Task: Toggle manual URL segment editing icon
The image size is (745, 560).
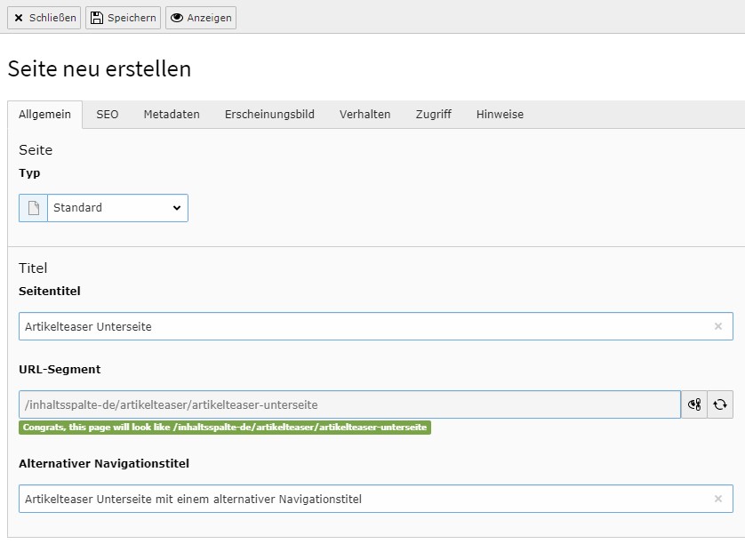Action: click(694, 404)
